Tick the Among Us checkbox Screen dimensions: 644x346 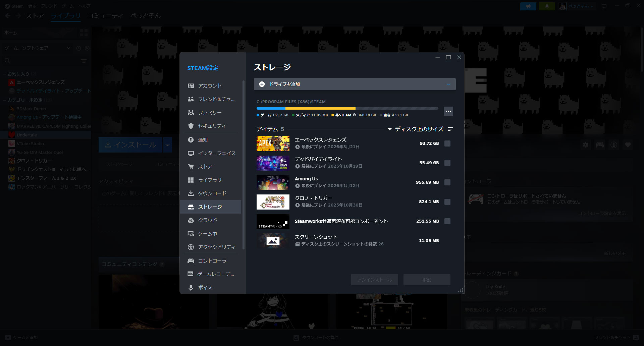(447, 182)
